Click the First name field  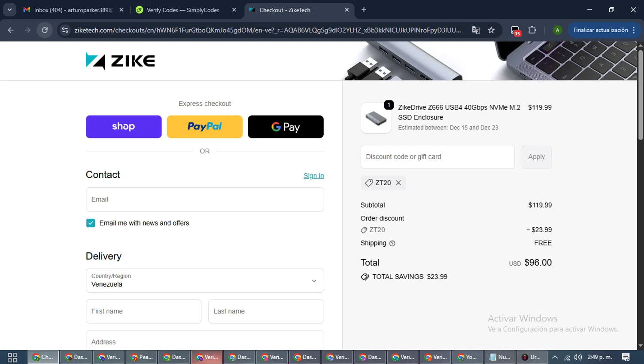pyautogui.click(x=143, y=311)
